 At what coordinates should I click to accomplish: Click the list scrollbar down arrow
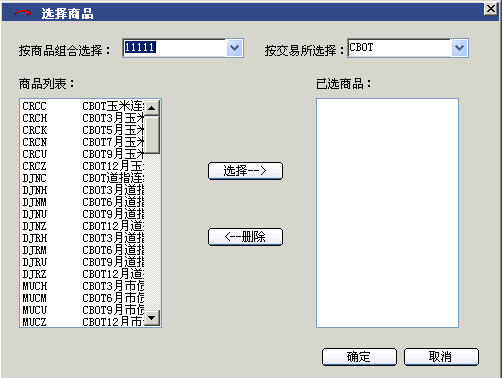(x=152, y=318)
